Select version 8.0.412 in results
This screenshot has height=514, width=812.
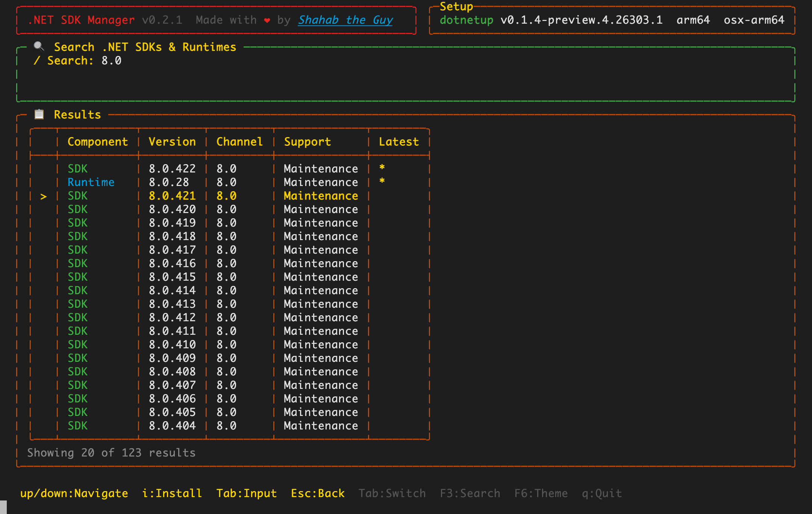pyautogui.click(x=172, y=317)
